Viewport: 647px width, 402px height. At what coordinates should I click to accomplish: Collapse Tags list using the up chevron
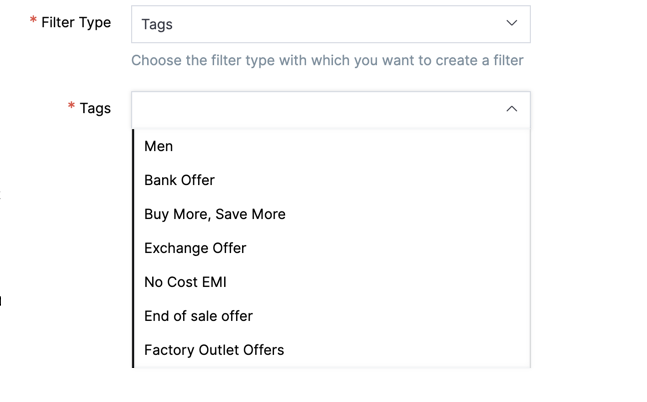click(511, 109)
